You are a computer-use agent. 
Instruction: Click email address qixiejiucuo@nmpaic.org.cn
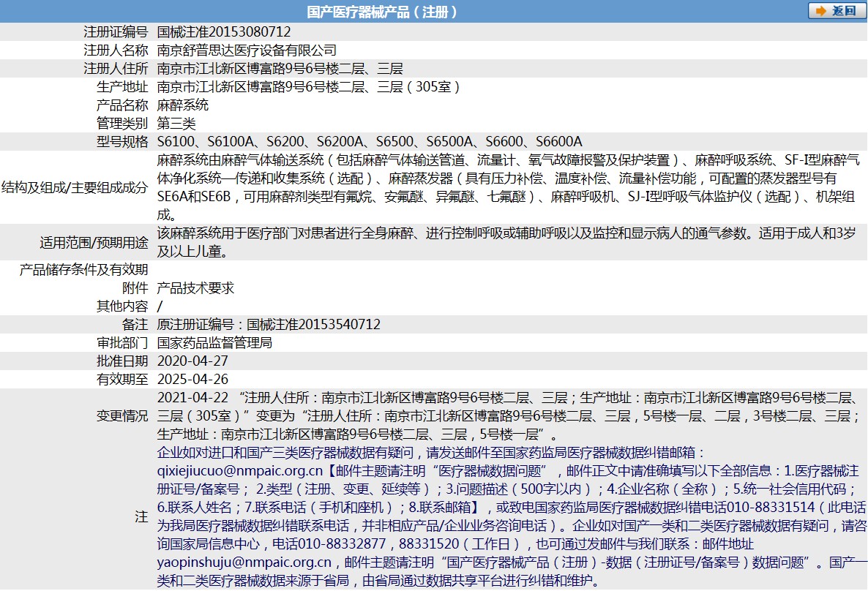(x=240, y=470)
